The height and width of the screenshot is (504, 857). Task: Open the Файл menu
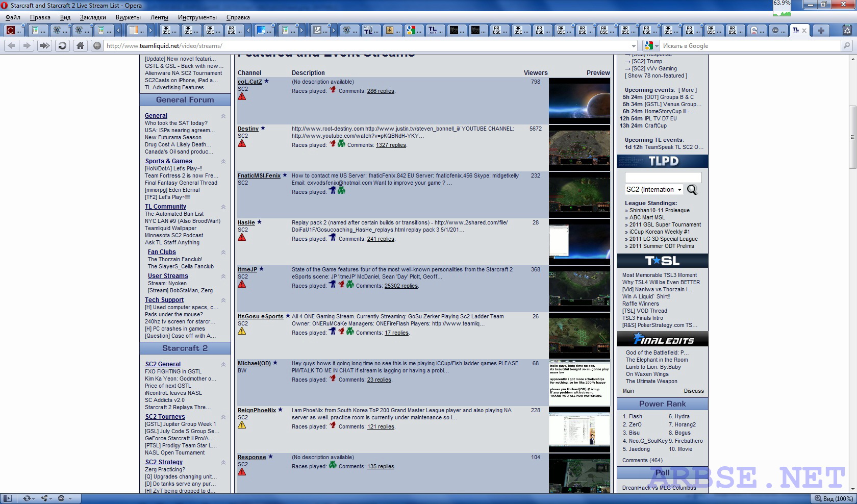point(13,17)
